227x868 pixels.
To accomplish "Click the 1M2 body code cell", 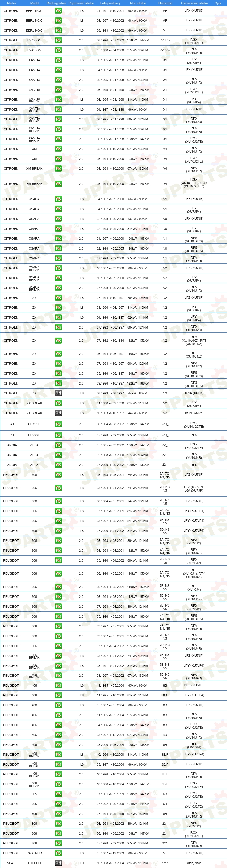I will [x=165, y=863].
